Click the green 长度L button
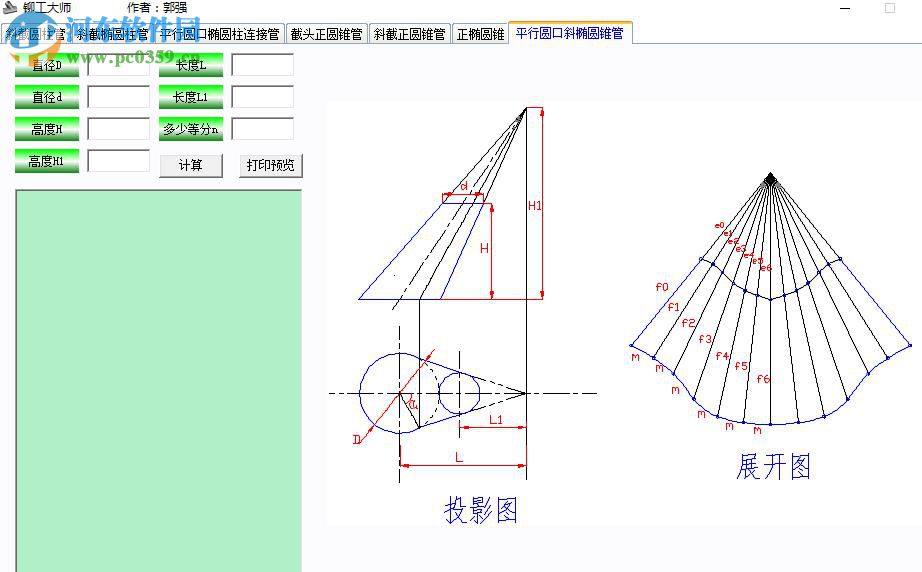This screenshot has width=922, height=572. [191, 65]
